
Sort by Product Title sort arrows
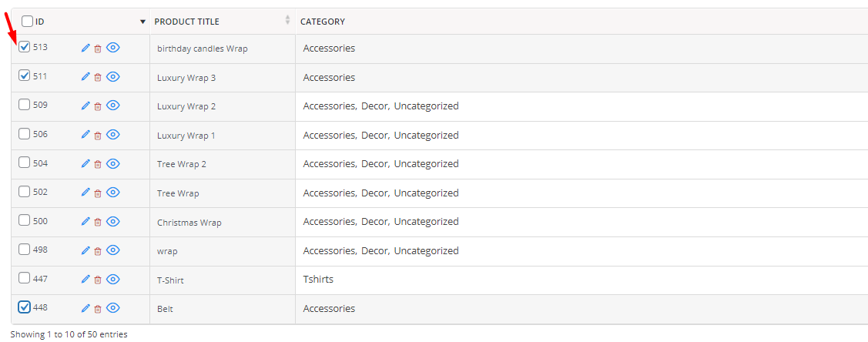287,20
